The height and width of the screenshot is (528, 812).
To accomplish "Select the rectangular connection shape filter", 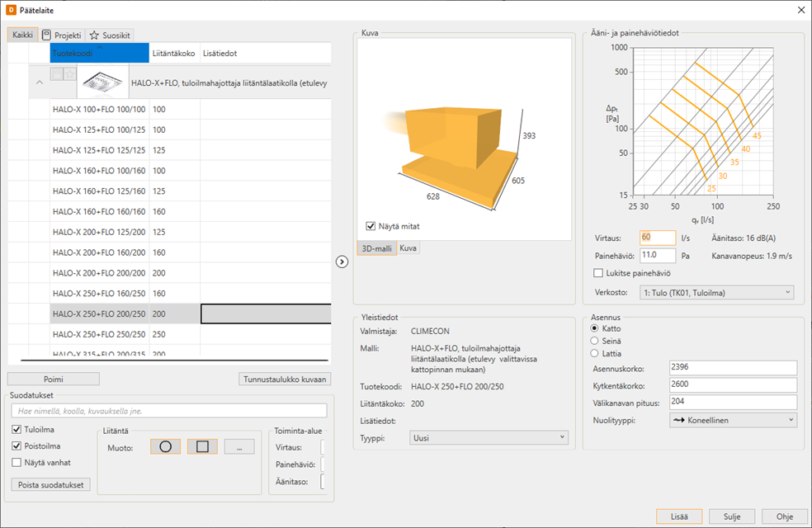I will [x=202, y=446].
